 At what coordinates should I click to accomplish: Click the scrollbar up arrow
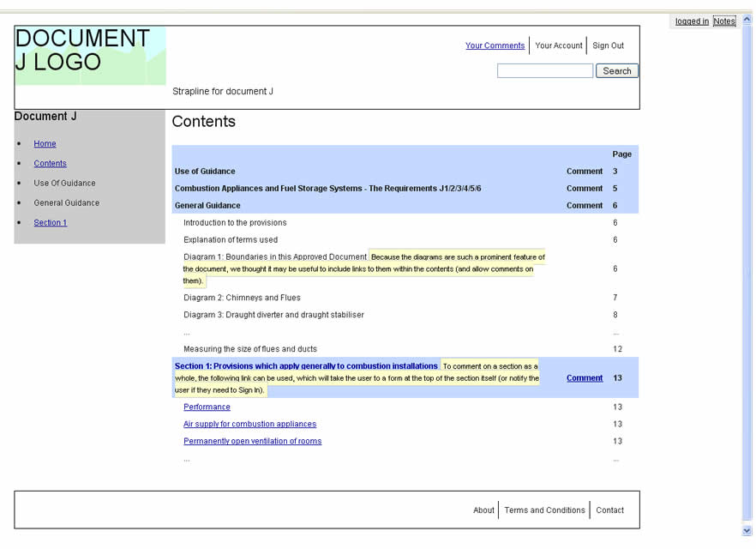[x=747, y=20]
